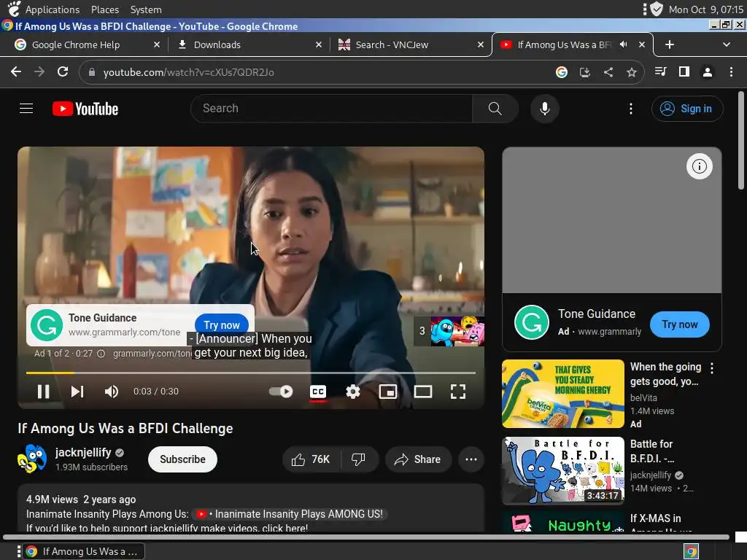The height and width of the screenshot is (560, 747).
Task: Bookmark this page with the star icon
Action: point(632,72)
